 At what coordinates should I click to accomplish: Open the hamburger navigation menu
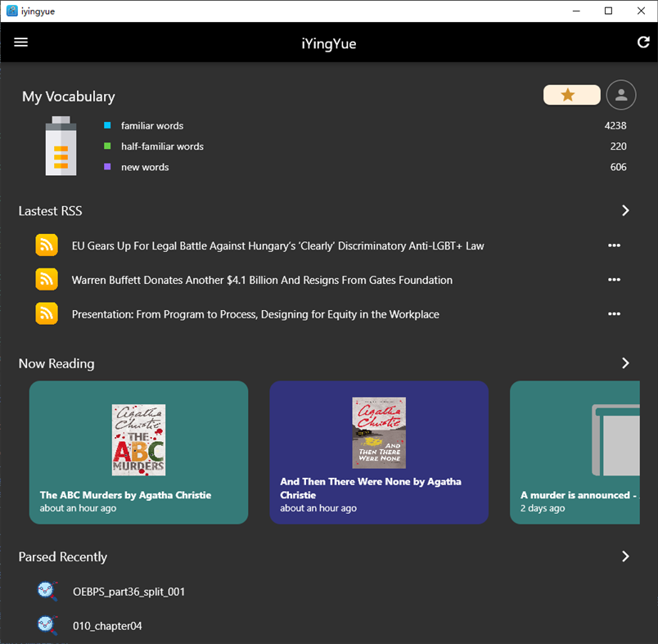[x=20, y=42]
